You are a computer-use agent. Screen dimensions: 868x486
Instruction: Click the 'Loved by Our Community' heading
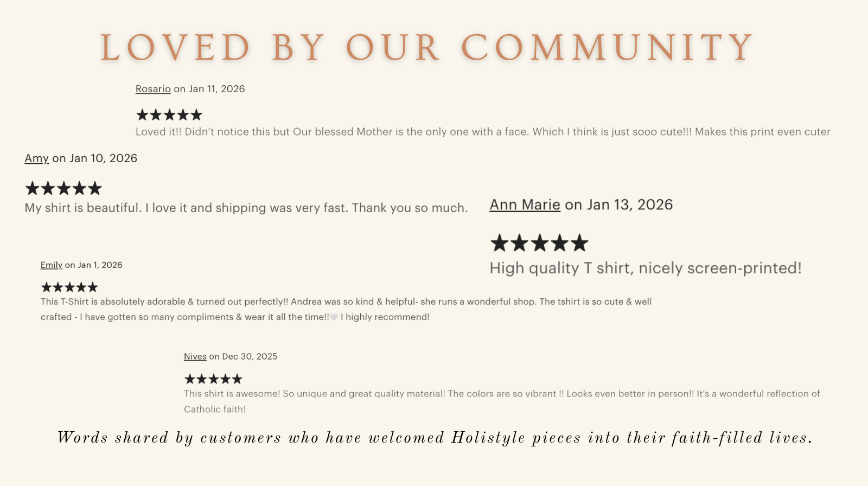[427, 48]
